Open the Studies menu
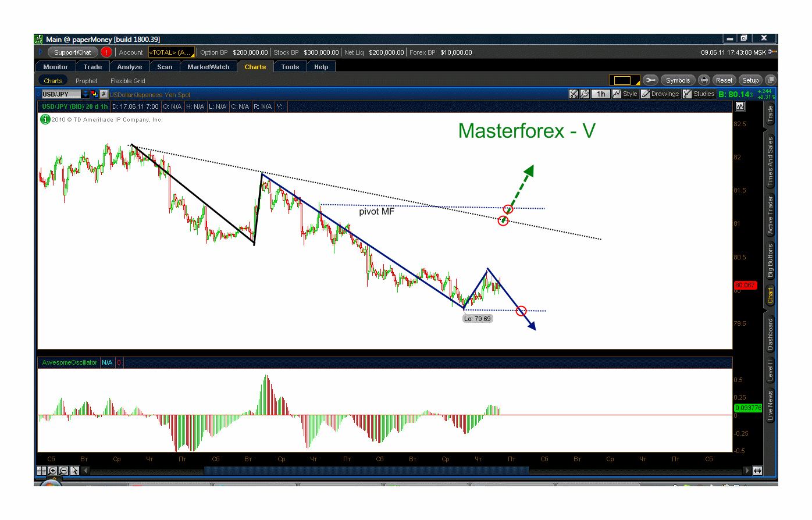Image resolution: width=812 pixels, height=520 pixels. (x=699, y=94)
